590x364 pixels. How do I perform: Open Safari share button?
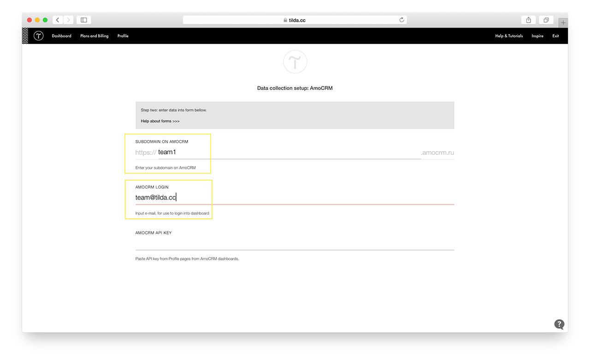[x=529, y=20]
